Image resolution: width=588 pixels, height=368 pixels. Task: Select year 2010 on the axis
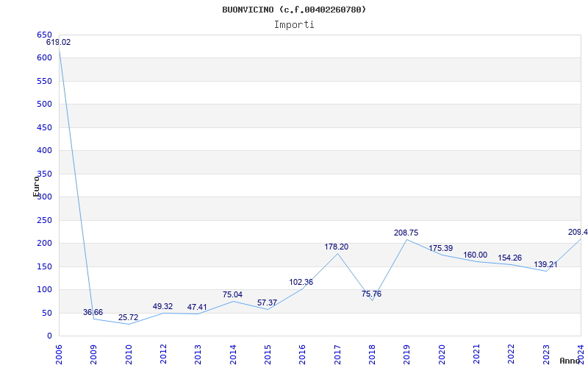click(128, 355)
